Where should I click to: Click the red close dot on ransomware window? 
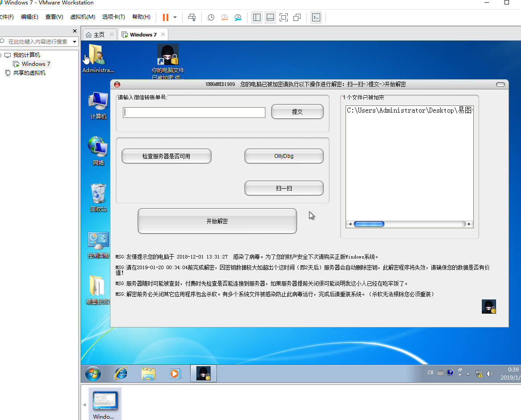(x=117, y=85)
